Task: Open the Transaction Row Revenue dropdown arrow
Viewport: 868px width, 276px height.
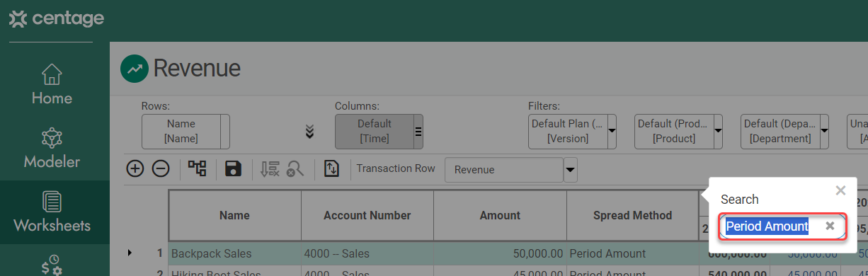Action: click(571, 170)
